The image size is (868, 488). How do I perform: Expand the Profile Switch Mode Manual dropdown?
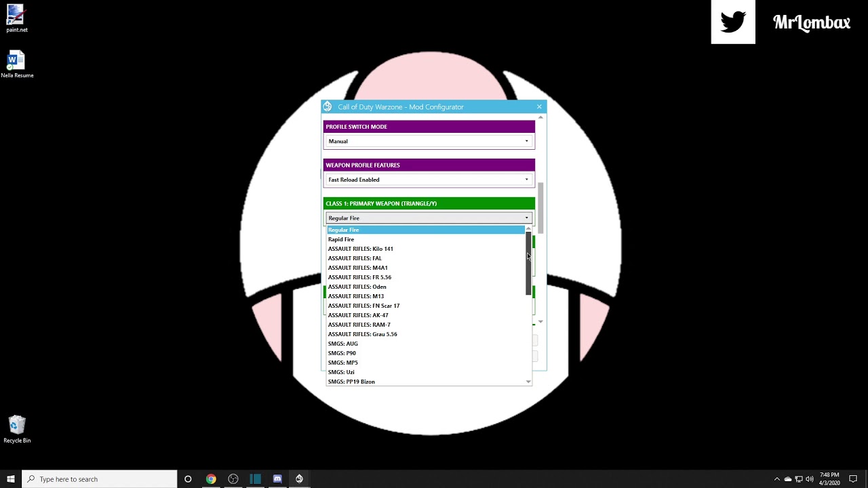[429, 141]
